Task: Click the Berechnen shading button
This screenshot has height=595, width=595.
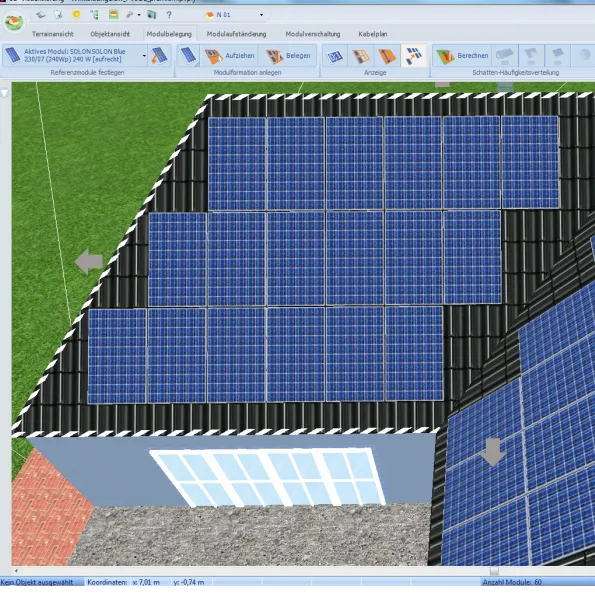Action: coord(462,56)
